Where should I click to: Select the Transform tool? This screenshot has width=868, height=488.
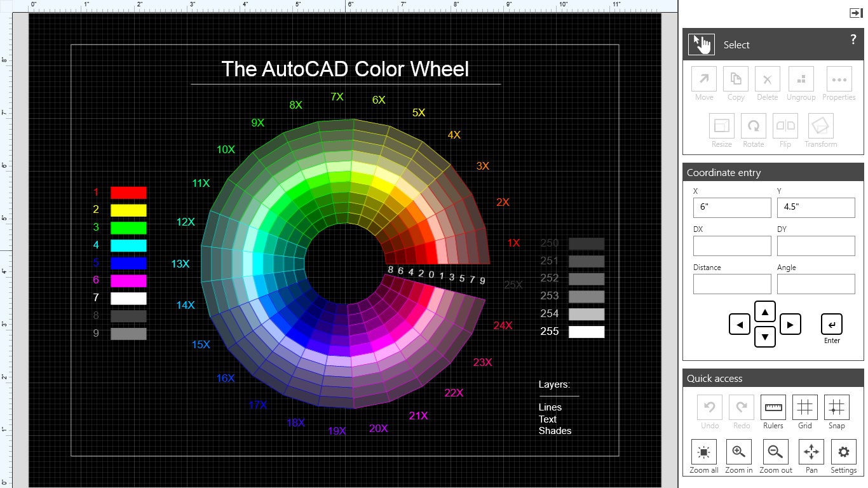tap(820, 126)
